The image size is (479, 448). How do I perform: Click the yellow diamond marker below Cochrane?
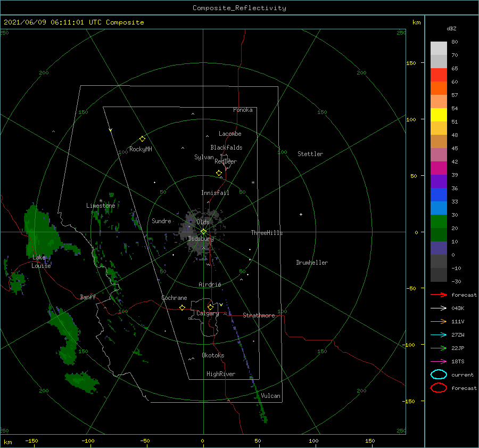pos(182,308)
